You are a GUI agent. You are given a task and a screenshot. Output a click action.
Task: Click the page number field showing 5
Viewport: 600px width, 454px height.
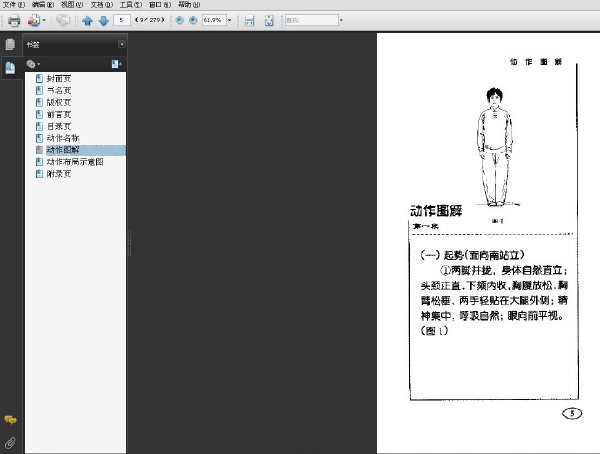[122, 20]
